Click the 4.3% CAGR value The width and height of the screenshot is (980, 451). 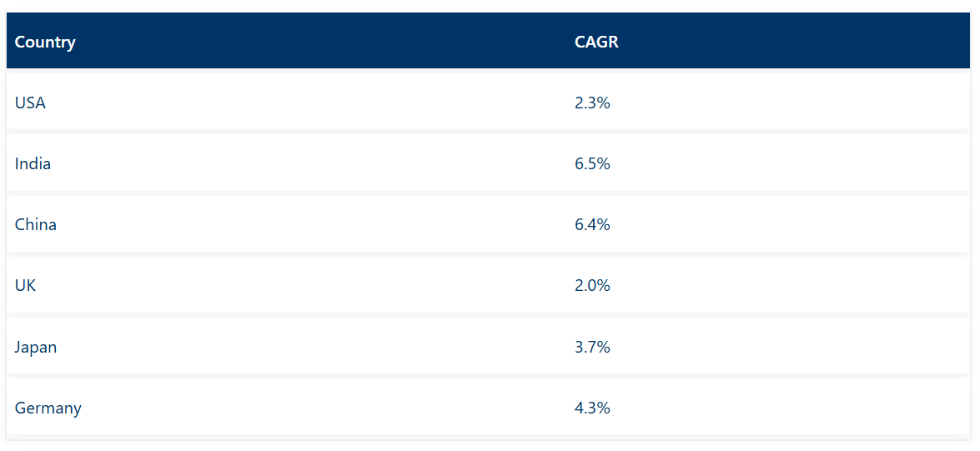pyautogui.click(x=592, y=408)
